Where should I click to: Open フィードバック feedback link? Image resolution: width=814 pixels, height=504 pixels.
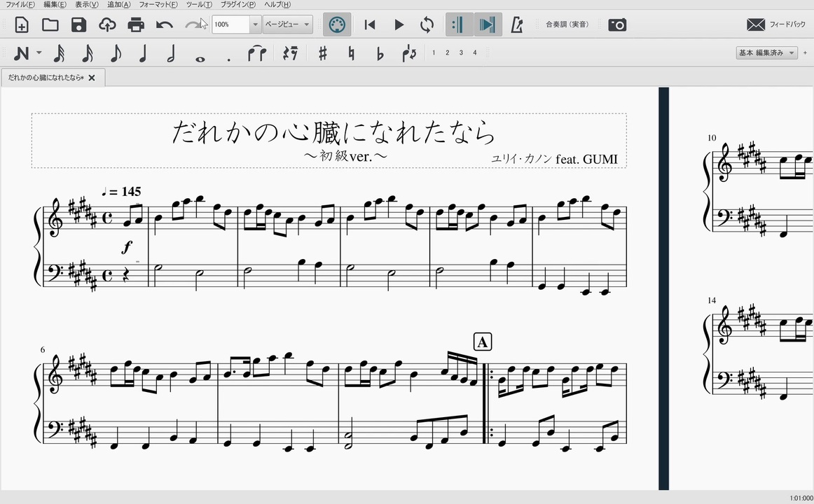click(x=776, y=24)
